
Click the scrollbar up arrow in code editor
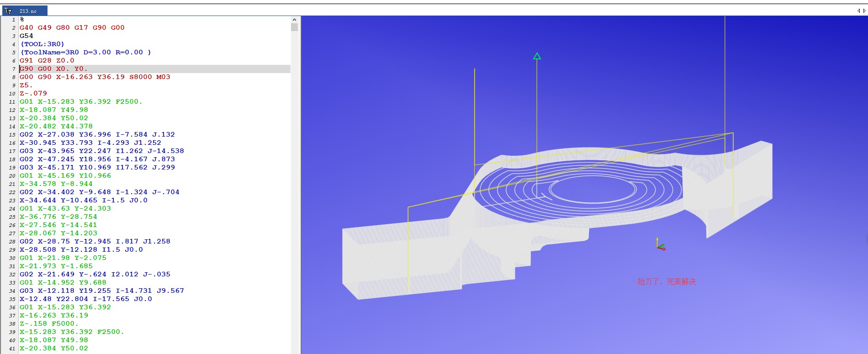(294, 20)
